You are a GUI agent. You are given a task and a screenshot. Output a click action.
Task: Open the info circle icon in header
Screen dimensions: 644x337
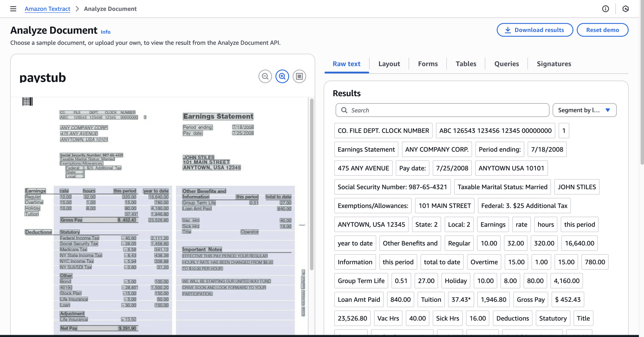click(x=605, y=9)
